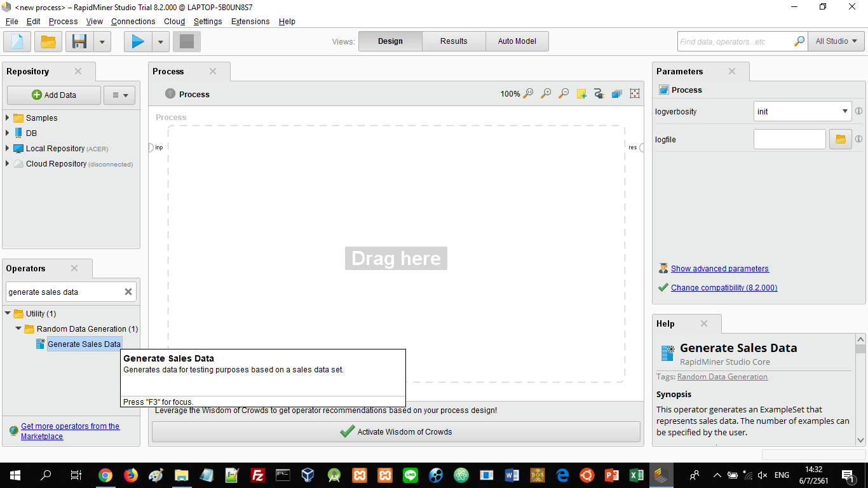868x488 pixels.
Task: Click the zoom in magnifier icon
Action: coord(546,94)
